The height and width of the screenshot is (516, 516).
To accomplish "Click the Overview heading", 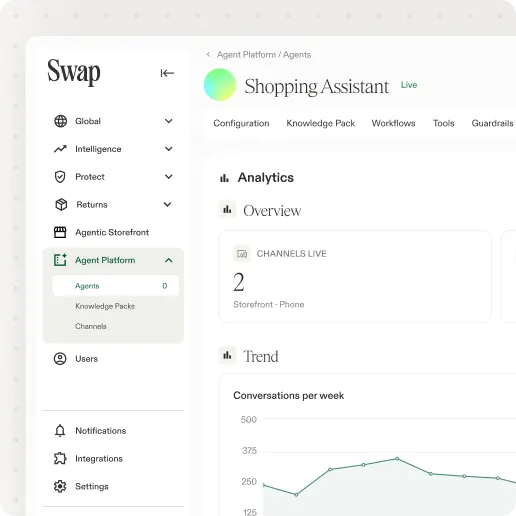I will point(272,211).
